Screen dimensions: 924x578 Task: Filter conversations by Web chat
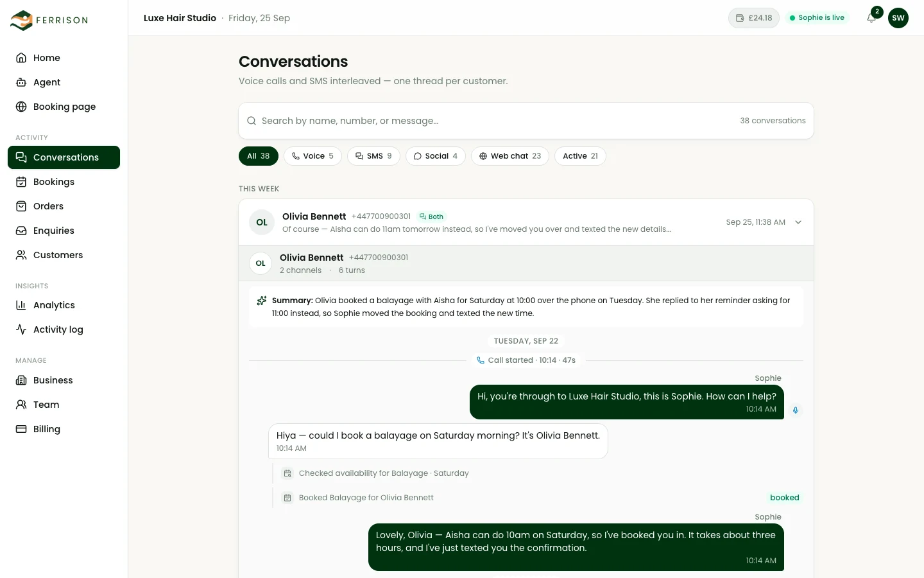click(x=510, y=156)
